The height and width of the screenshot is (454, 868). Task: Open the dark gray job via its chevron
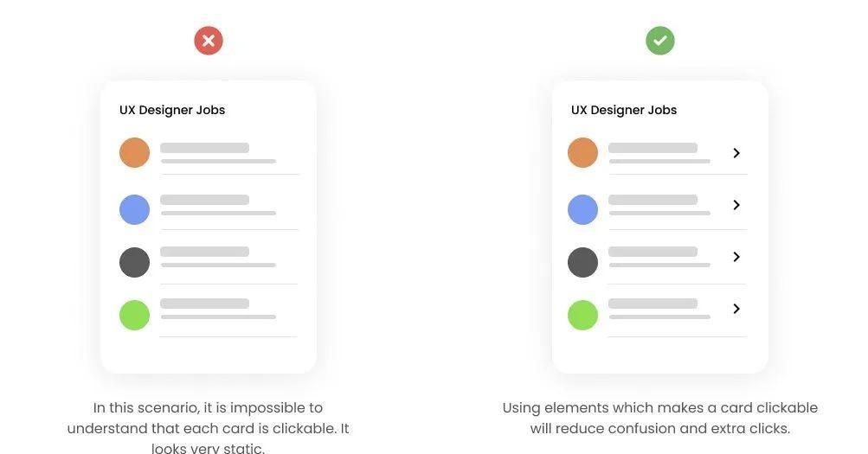coord(736,257)
